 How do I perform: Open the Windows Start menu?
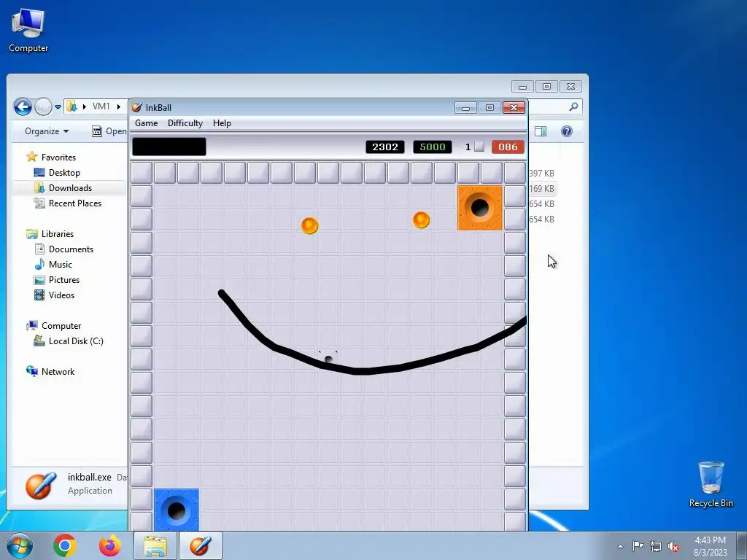pyautogui.click(x=20, y=545)
